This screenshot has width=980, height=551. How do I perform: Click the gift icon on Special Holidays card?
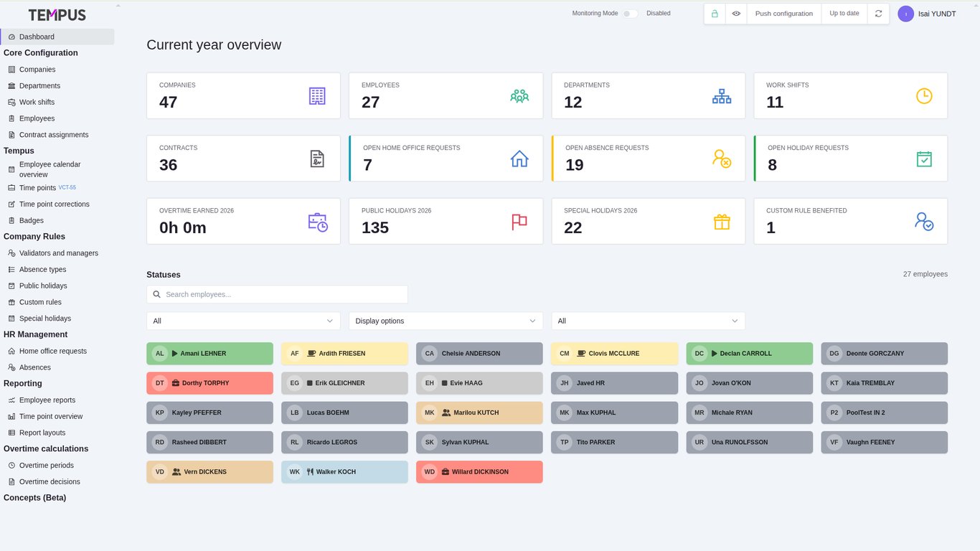[x=722, y=222]
